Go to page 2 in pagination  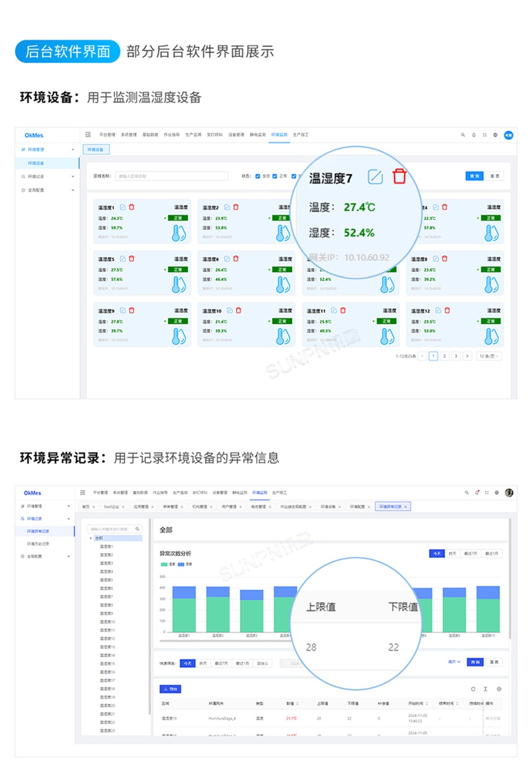(444, 356)
